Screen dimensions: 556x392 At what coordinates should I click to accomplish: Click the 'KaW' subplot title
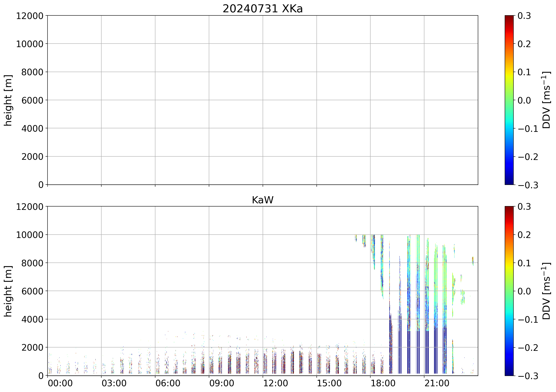coord(262,200)
